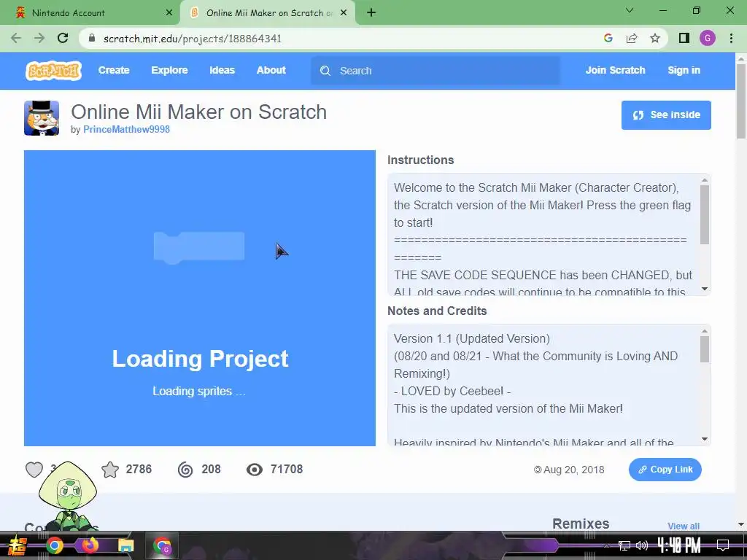Click the 4:40 PM clock
Viewport: 747px width, 560px height.
click(679, 545)
